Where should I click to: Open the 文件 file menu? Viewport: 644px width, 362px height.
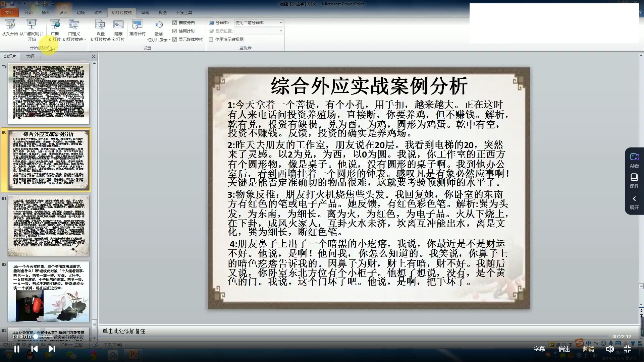(9, 12)
